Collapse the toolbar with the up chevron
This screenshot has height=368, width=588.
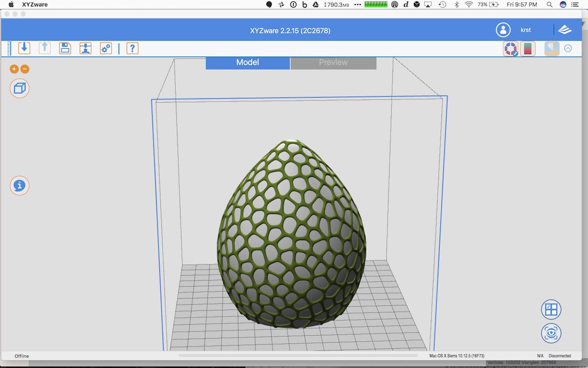[x=568, y=48]
